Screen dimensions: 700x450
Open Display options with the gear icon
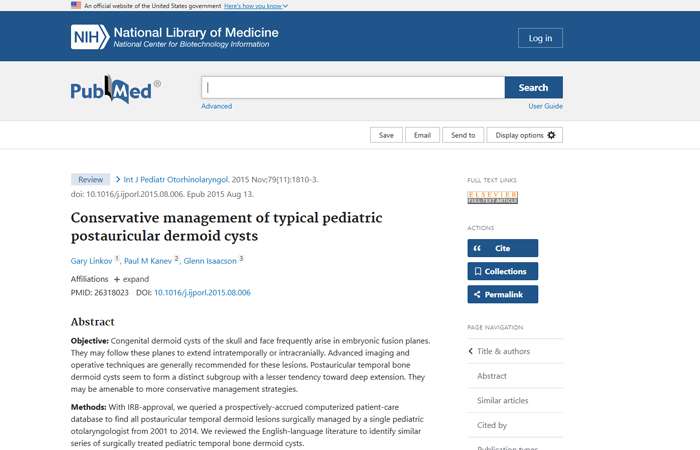(x=525, y=135)
